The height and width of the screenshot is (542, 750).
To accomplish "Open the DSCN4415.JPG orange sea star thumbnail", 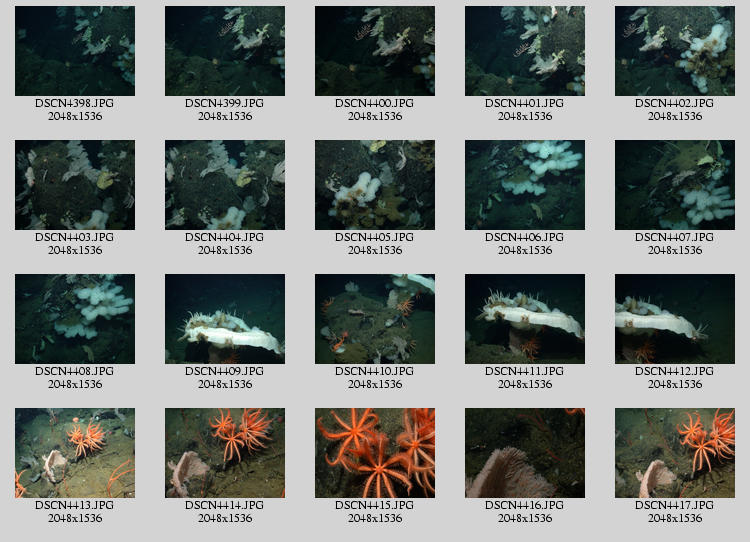I will pos(375,453).
